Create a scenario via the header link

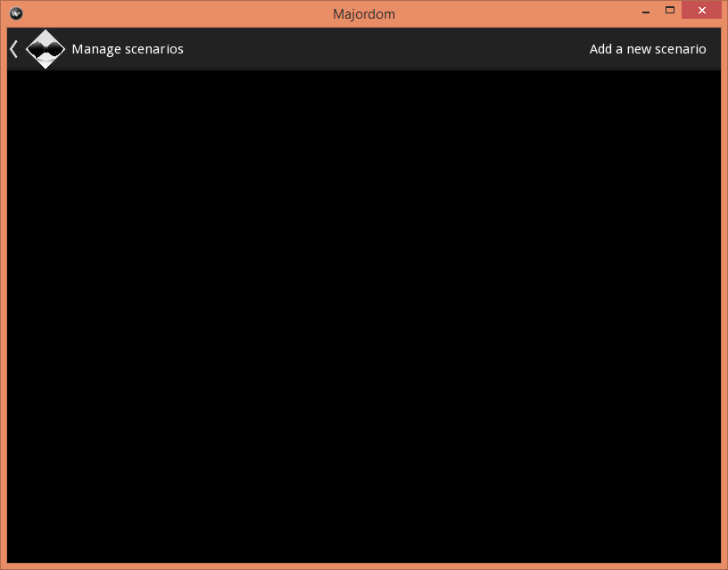(x=648, y=49)
